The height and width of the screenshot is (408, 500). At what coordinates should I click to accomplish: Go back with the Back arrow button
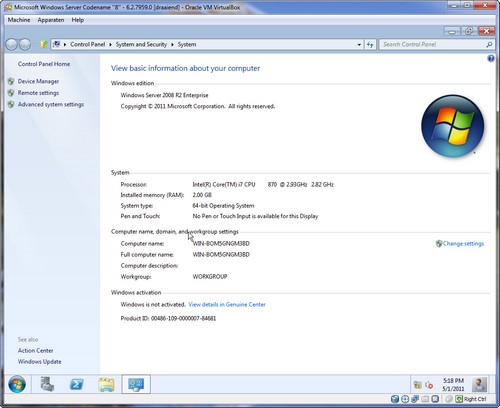click(x=12, y=44)
